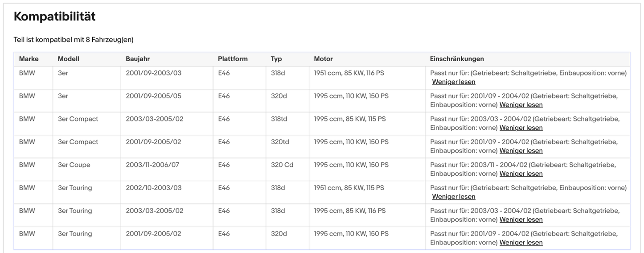Click the 'Typ' column header
Image resolution: width=644 pixels, height=253 pixels.
click(x=276, y=59)
